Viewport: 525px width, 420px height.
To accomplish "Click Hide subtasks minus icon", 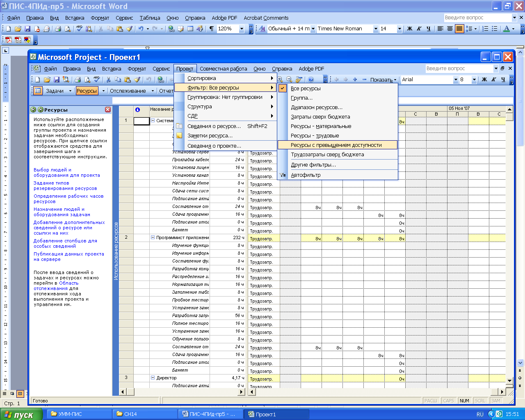I will click(364, 80).
